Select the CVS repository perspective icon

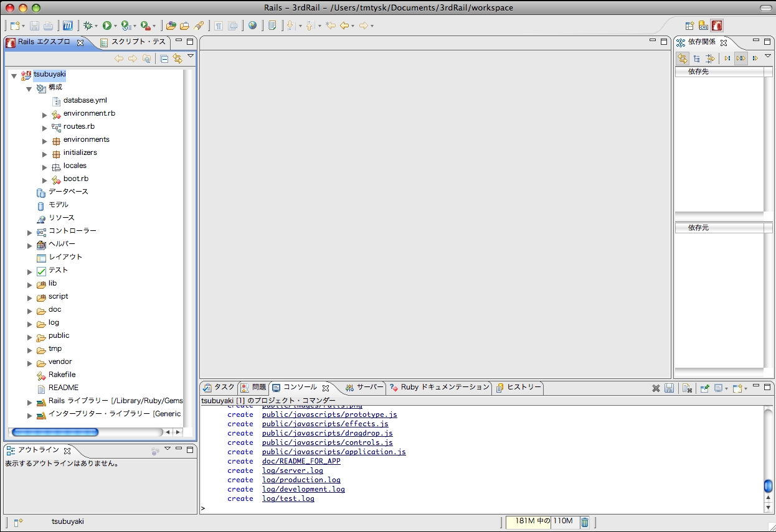703,26
